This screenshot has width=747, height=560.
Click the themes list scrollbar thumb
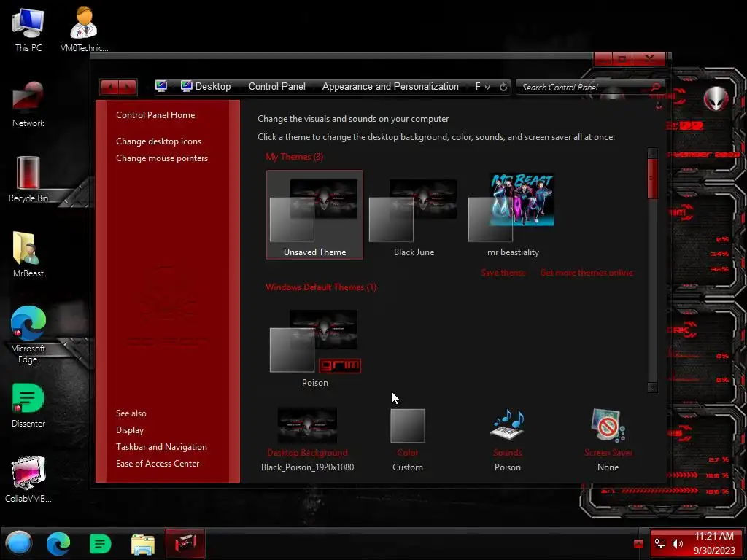(652, 179)
